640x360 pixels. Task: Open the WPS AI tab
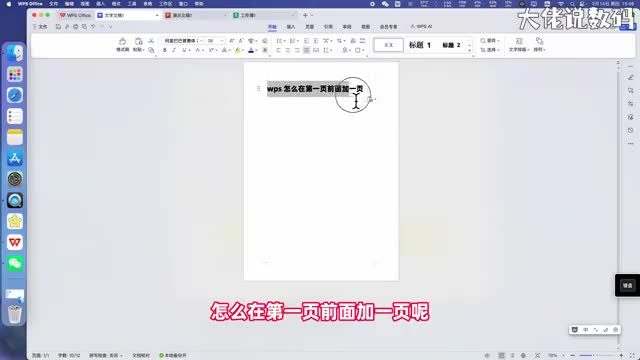click(x=421, y=27)
